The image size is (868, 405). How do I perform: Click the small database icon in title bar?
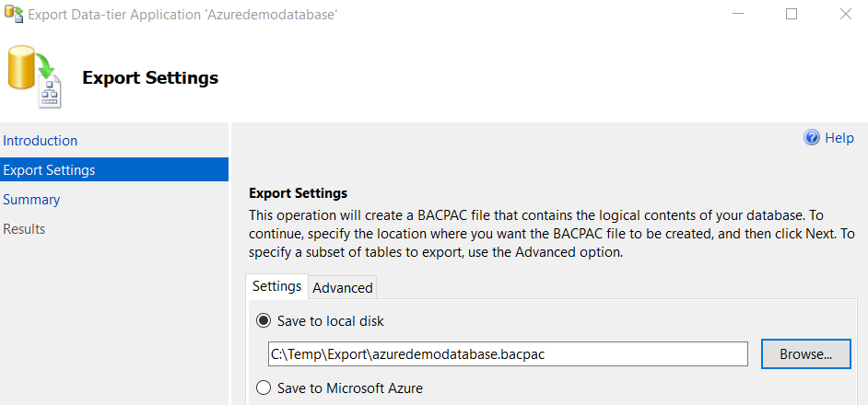tap(14, 15)
